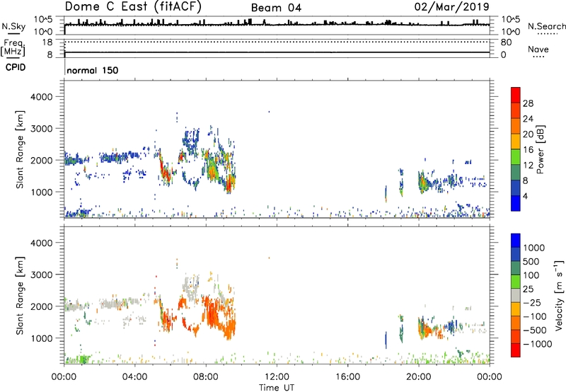Click the "12:00" time tick label
566x392 pixels.
277,377
